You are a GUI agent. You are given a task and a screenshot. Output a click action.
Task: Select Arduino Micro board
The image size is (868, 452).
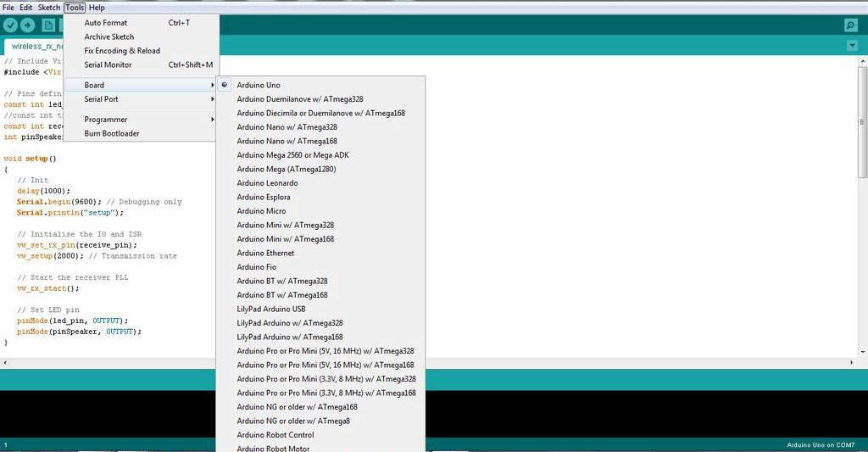coord(320,211)
